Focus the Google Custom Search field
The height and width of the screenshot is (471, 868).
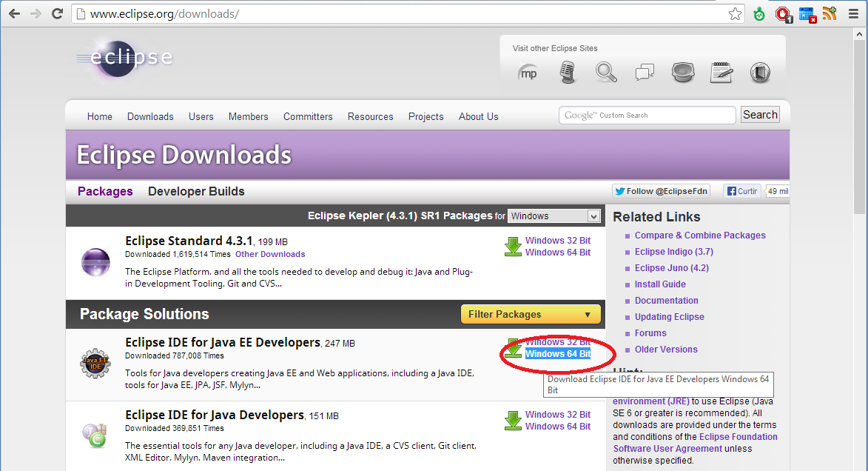click(x=647, y=116)
